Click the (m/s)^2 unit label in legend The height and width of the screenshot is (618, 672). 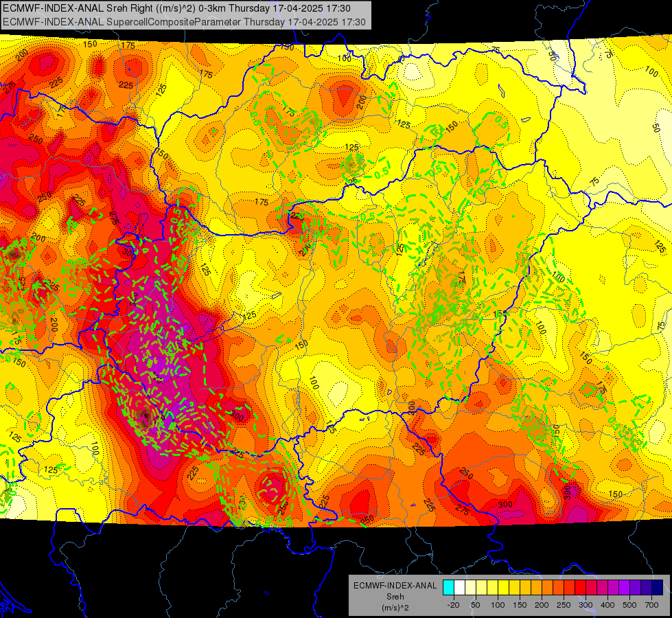click(x=395, y=608)
